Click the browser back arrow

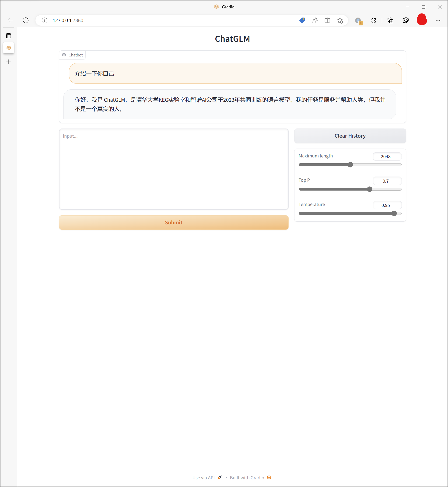(10, 20)
